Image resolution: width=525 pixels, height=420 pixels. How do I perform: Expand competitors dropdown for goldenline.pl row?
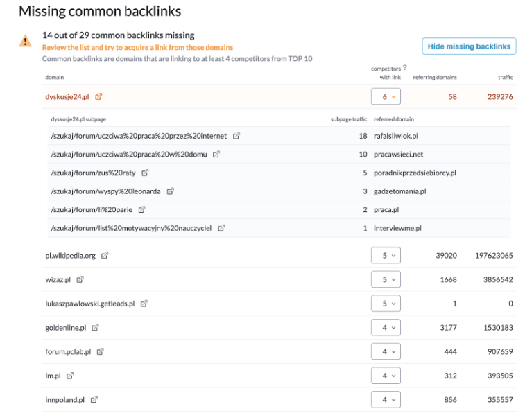point(386,328)
